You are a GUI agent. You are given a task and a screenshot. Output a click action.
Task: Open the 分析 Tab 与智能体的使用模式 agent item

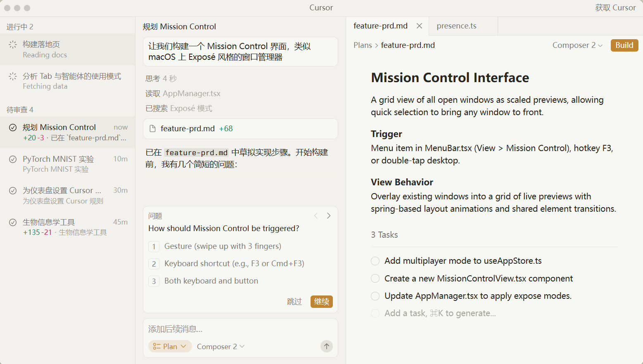point(68,81)
